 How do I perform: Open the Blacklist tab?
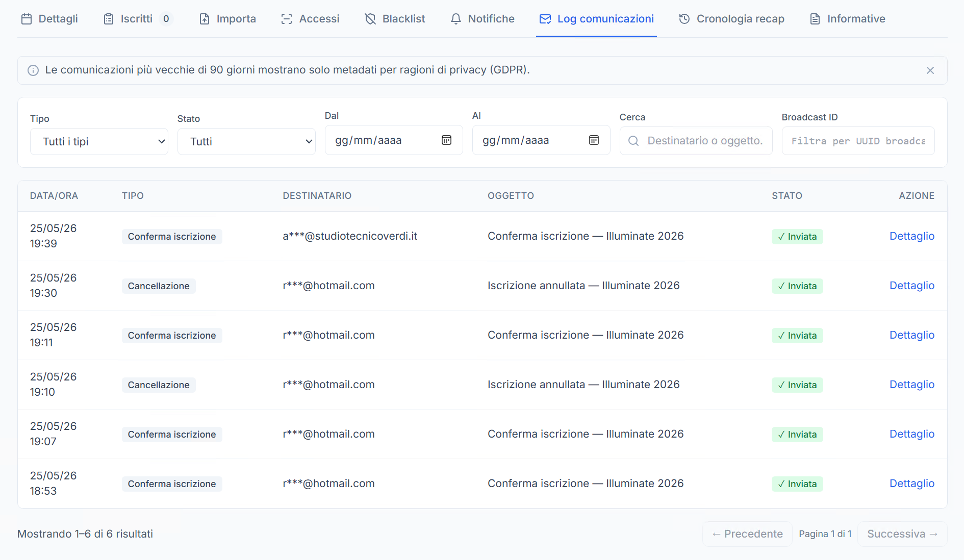pos(395,19)
